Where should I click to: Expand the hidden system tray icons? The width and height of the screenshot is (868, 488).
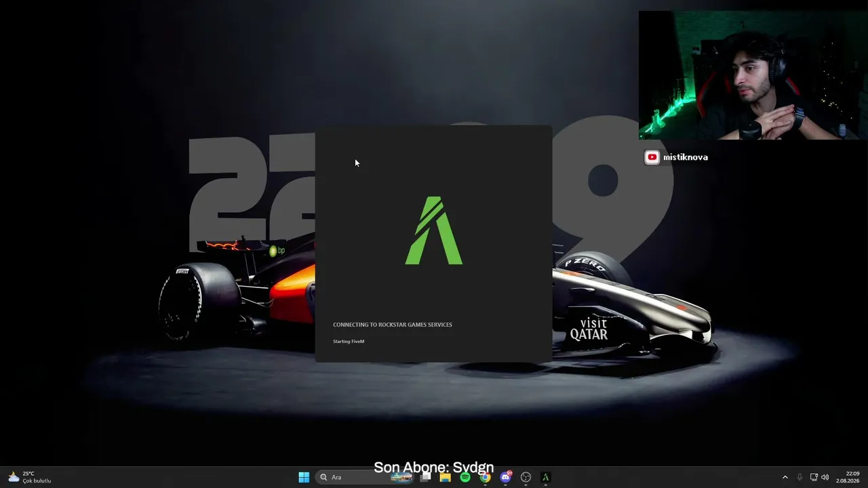pos(785,477)
